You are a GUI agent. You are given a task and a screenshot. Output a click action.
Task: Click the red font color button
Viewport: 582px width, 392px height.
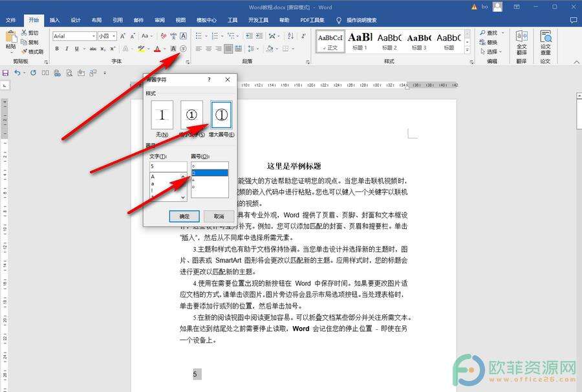coord(157,49)
